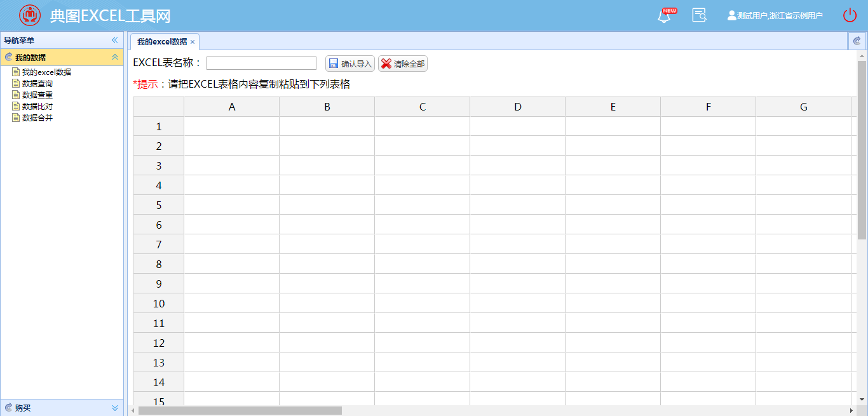Select 数据合并 in navigation tree
The image size is (868, 416).
37,118
